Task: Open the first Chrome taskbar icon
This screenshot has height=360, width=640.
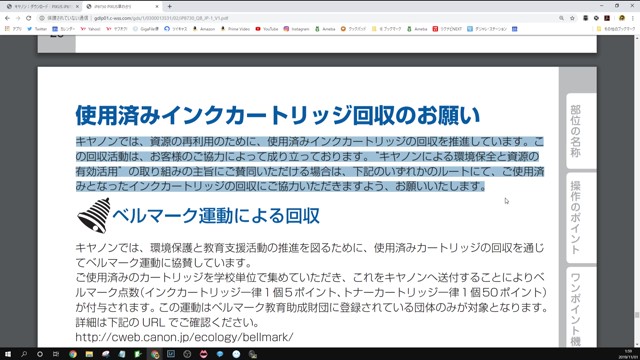Action: pos(73,354)
